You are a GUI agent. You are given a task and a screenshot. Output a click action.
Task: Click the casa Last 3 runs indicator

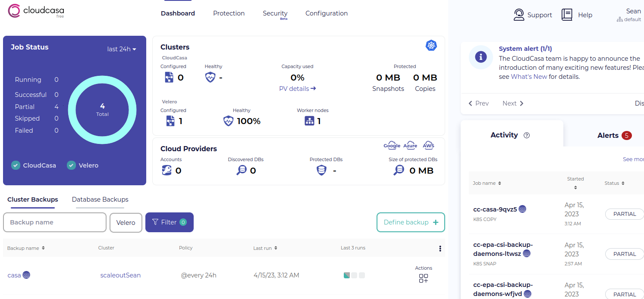[355, 275]
